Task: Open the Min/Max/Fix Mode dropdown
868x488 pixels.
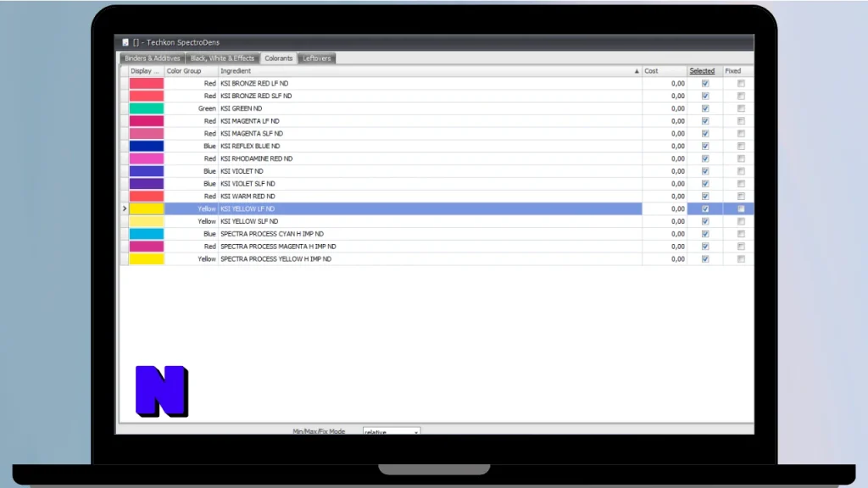Action: point(392,431)
